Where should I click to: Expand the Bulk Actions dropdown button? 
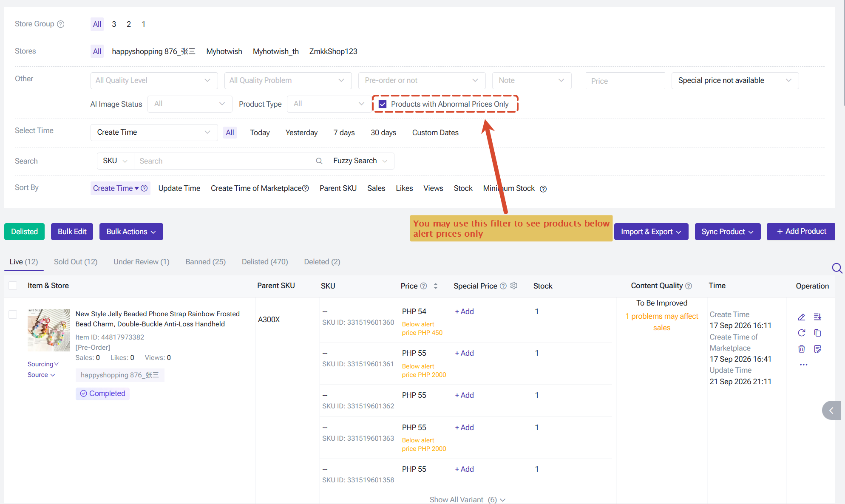point(131,232)
